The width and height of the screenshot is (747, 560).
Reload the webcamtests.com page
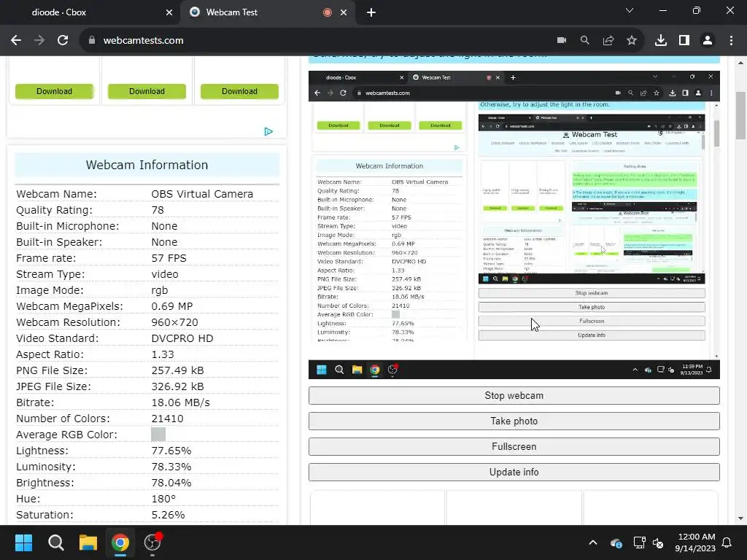63,41
